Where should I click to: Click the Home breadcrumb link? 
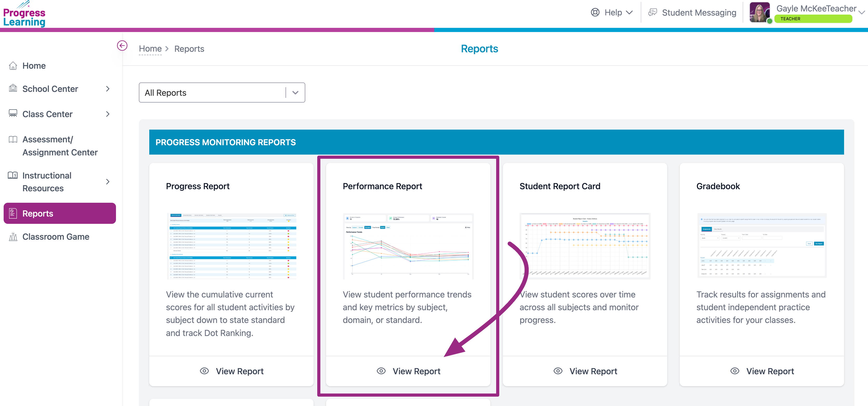click(150, 49)
